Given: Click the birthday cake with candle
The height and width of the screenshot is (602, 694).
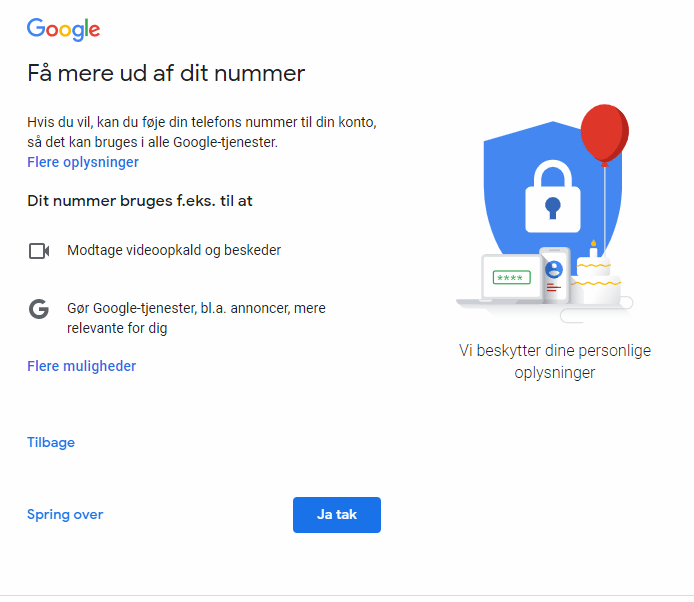Looking at the screenshot, I should click(597, 278).
